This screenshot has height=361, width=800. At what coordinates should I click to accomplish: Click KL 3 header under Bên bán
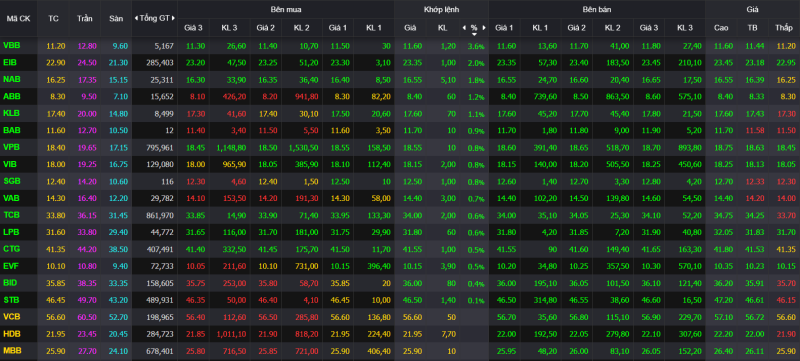tap(685, 28)
